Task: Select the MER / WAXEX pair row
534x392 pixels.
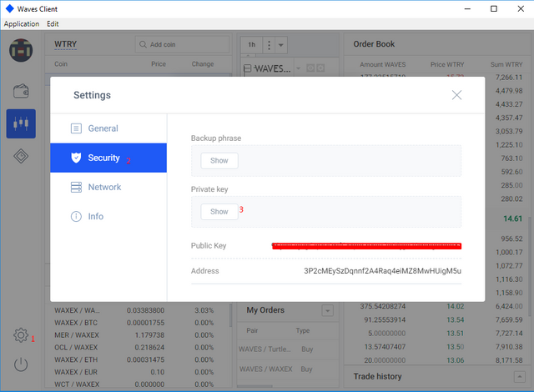Action: [138, 335]
